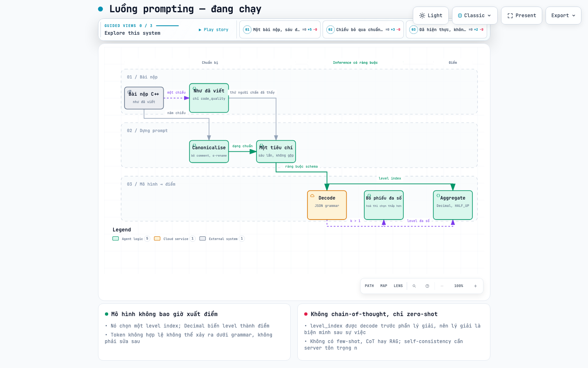Image resolution: width=588 pixels, height=368 pixels.
Task: Select the Như đã viết node
Action: click(209, 98)
